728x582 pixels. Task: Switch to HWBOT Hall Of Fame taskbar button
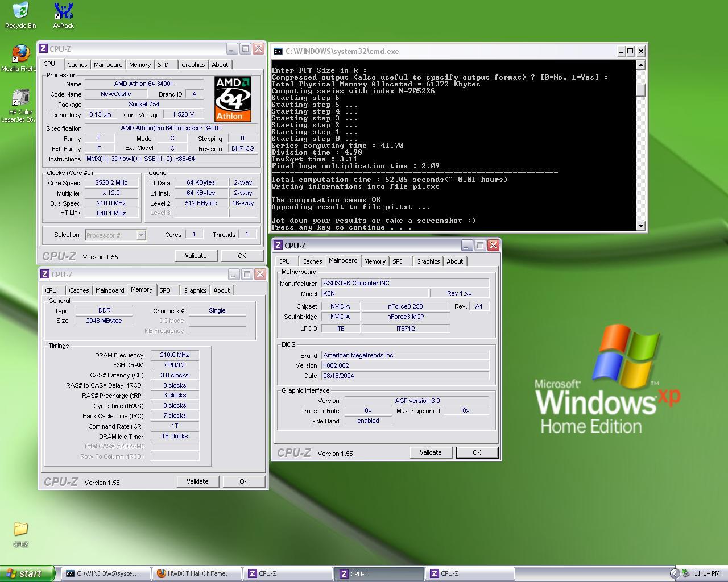(x=197, y=573)
